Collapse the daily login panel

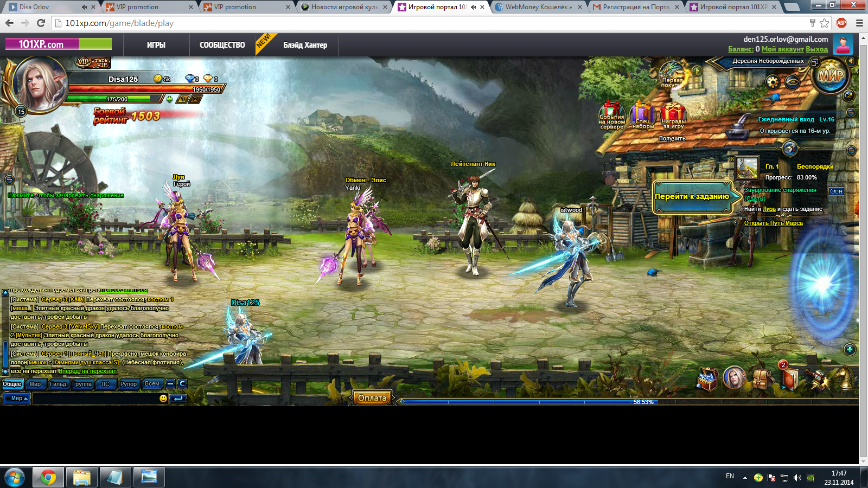(x=851, y=112)
